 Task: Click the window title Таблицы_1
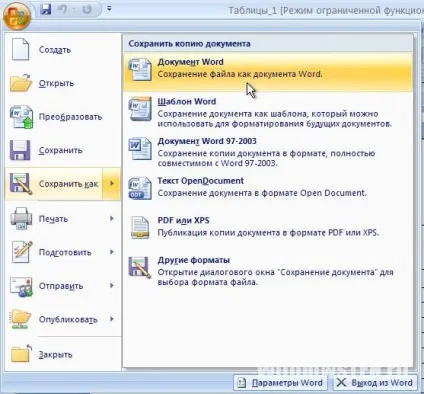pyautogui.click(x=252, y=10)
